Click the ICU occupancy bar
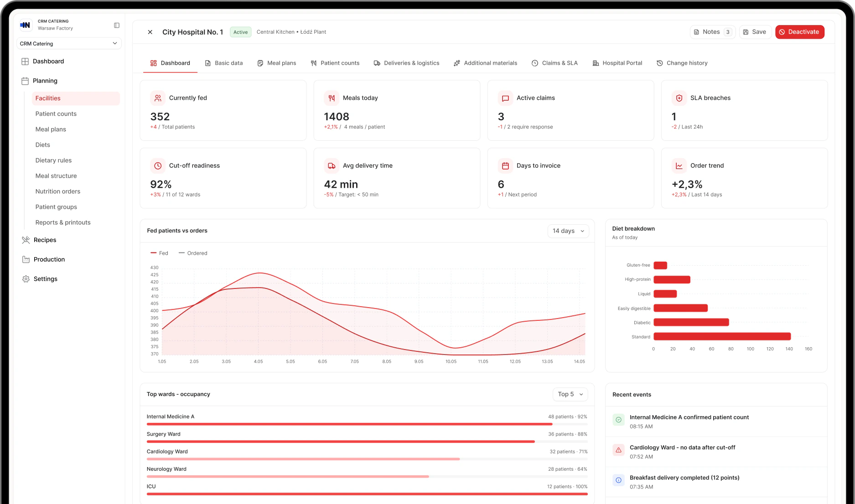Screen dimensions: 855x504 coord(367,494)
